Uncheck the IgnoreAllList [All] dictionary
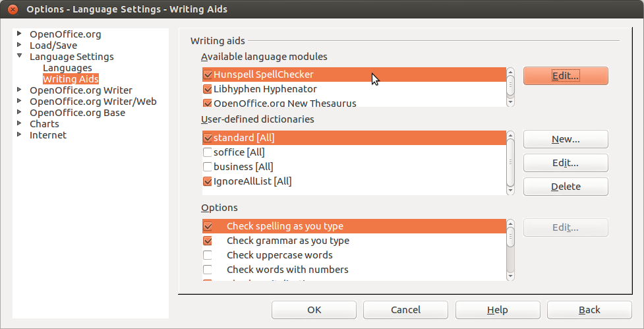This screenshot has height=329, width=644. tap(208, 181)
